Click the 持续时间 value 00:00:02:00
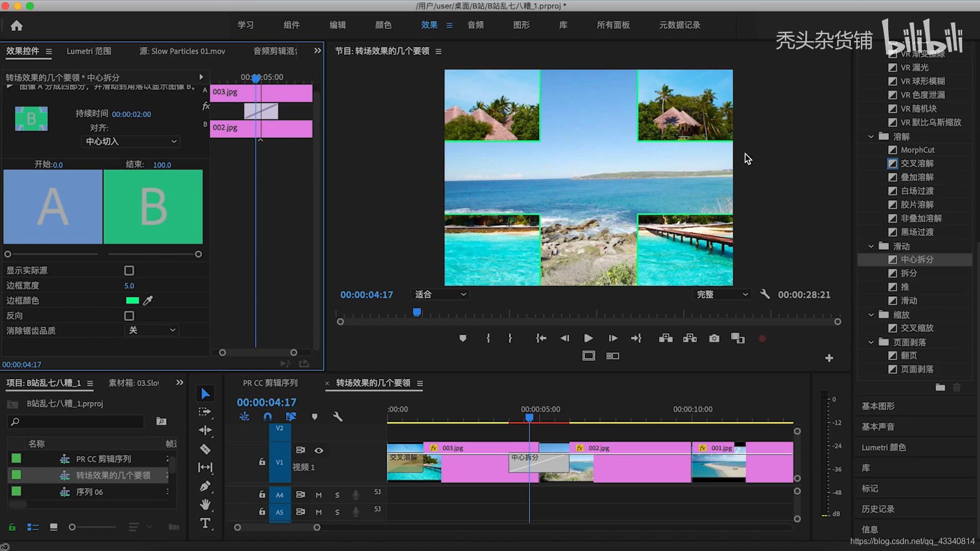This screenshot has width=980, height=551. click(x=131, y=114)
